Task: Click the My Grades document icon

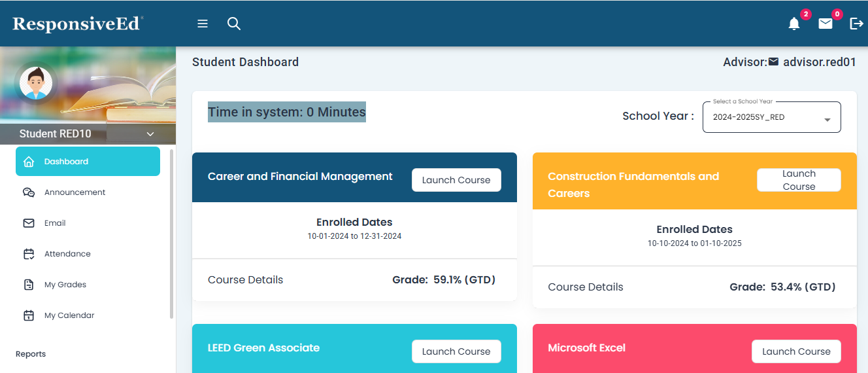Action: click(29, 285)
